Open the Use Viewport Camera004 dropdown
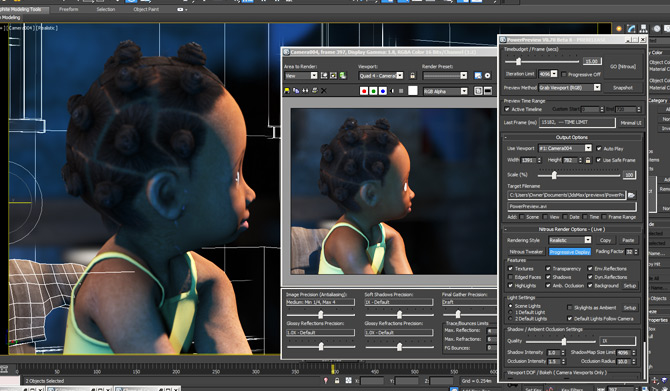The image size is (670, 391). pyautogui.click(x=588, y=148)
